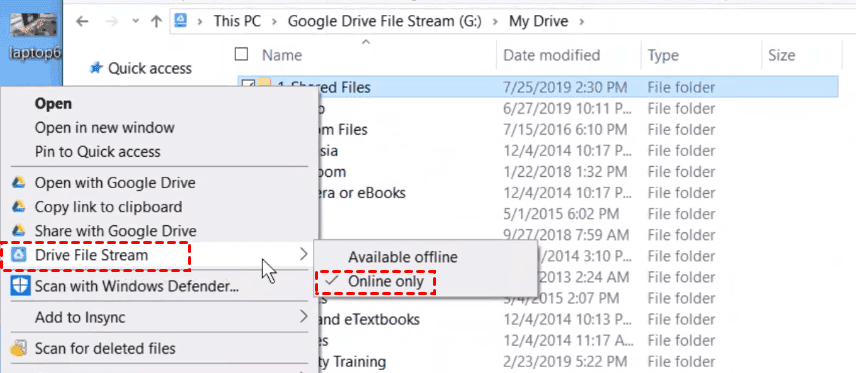
Task: Click the checkmark beside "Online only"
Action: pyautogui.click(x=332, y=281)
